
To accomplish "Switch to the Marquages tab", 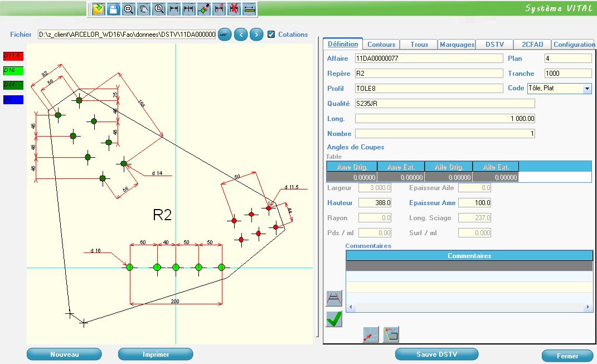I will pos(457,45).
